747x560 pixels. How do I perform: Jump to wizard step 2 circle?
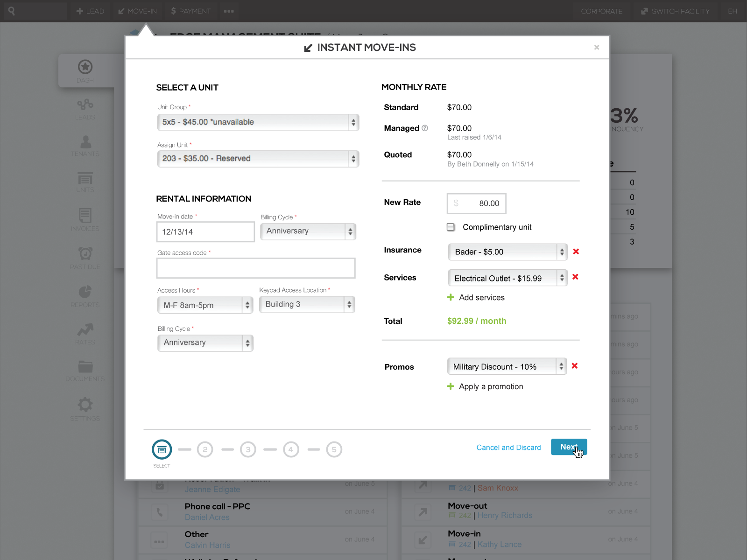click(x=205, y=449)
